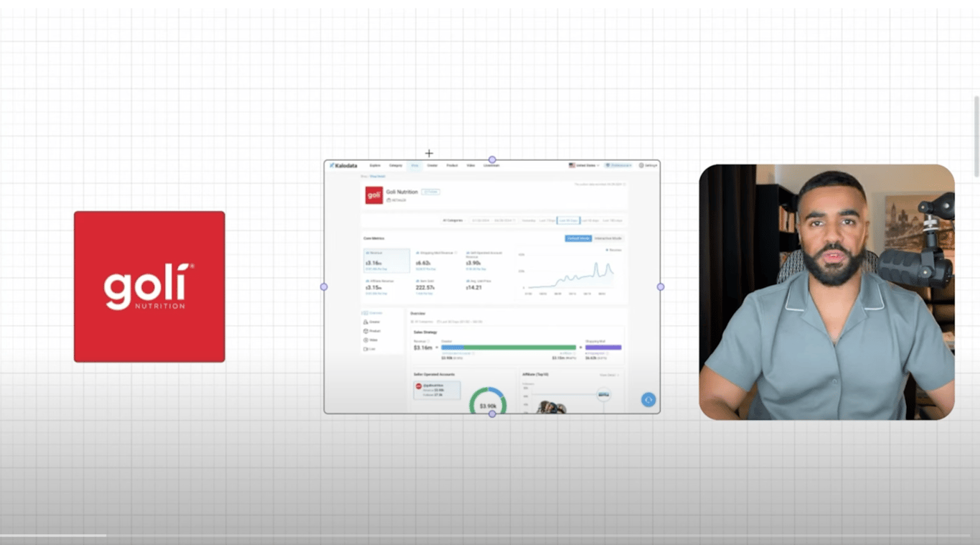Select the Shop nav tab
980x545 pixels.
[x=415, y=165]
